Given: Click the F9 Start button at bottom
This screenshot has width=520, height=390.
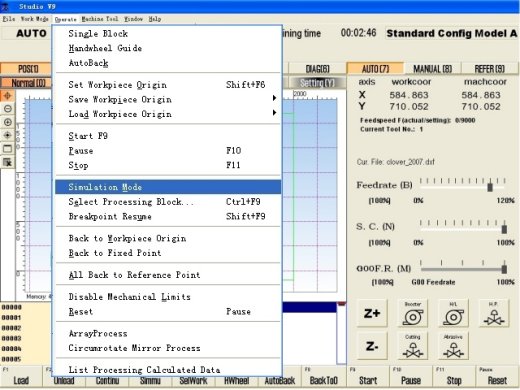Looking at the screenshot, I should (368, 378).
